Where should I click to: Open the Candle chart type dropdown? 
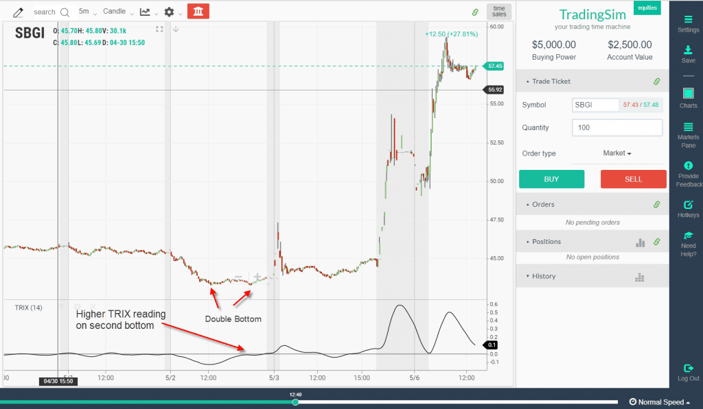click(x=117, y=12)
